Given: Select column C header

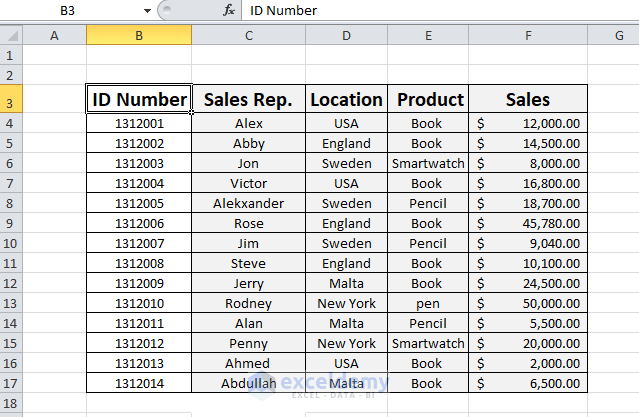Looking at the screenshot, I should pyautogui.click(x=249, y=35).
